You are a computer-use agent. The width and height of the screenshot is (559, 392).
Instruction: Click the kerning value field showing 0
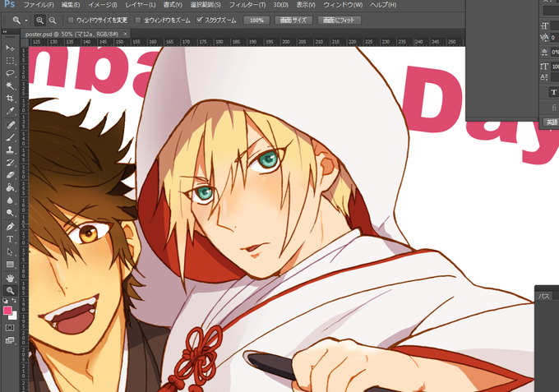click(x=555, y=38)
